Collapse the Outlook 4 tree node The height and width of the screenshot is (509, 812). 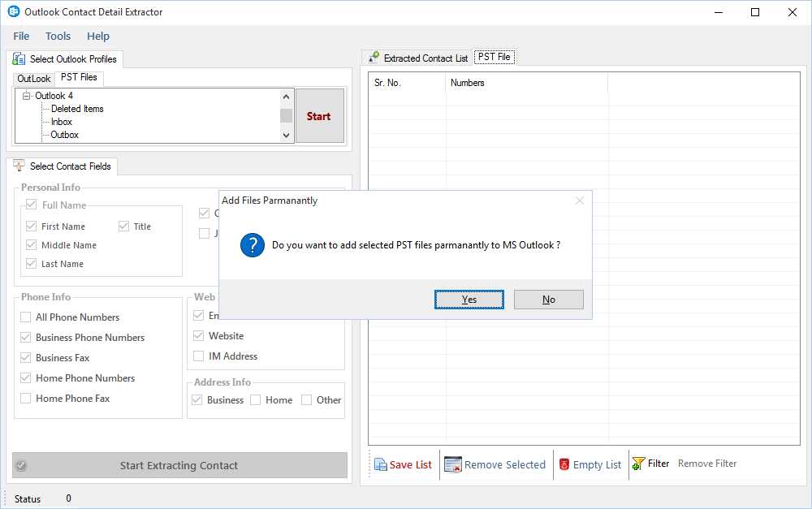(x=27, y=96)
